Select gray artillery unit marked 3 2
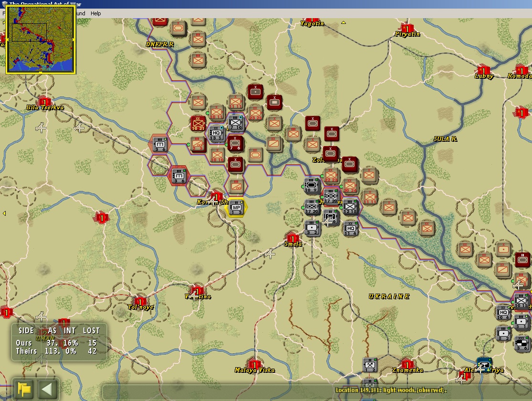Screen dimensions: 532x401 pos(312,228)
